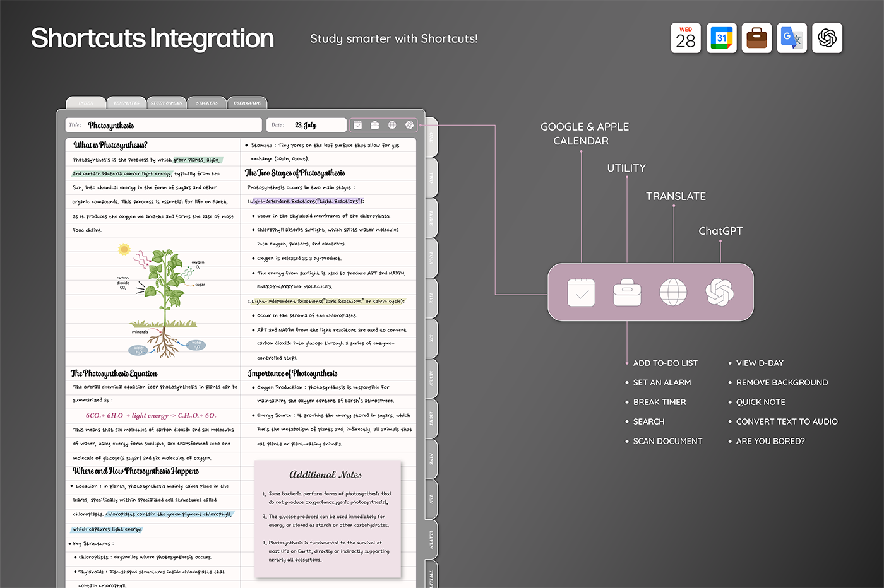Open the Apple Calendar app icon showing WED 28
This screenshot has width=884, height=588.
(686, 38)
